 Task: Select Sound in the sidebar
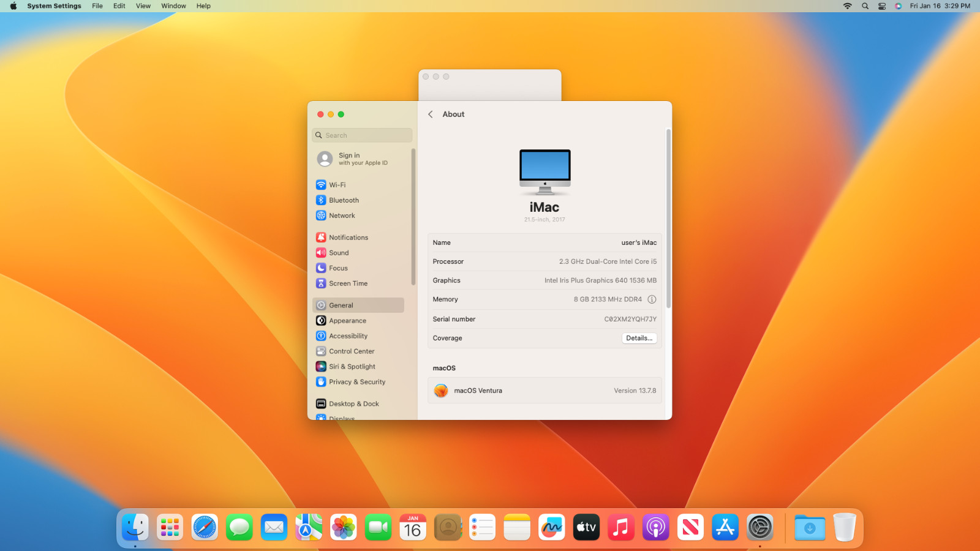pos(338,253)
